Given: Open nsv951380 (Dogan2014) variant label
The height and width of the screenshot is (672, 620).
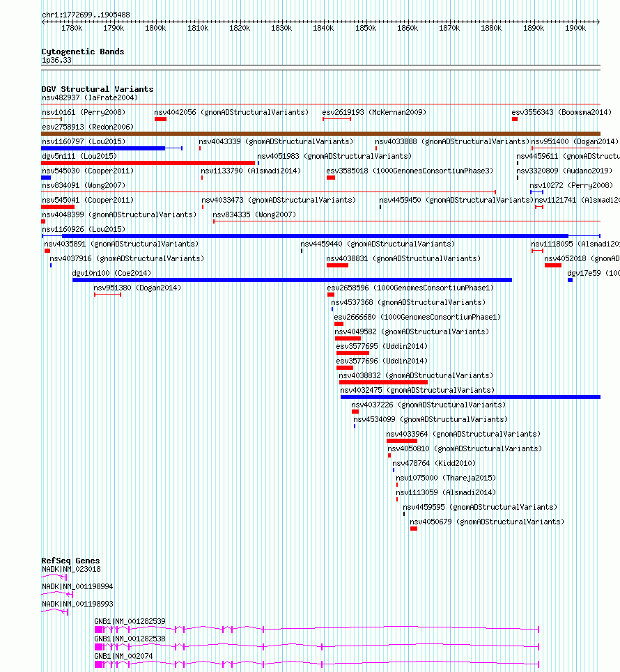Looking at the screenshot, I should click(x=137, y=288).
